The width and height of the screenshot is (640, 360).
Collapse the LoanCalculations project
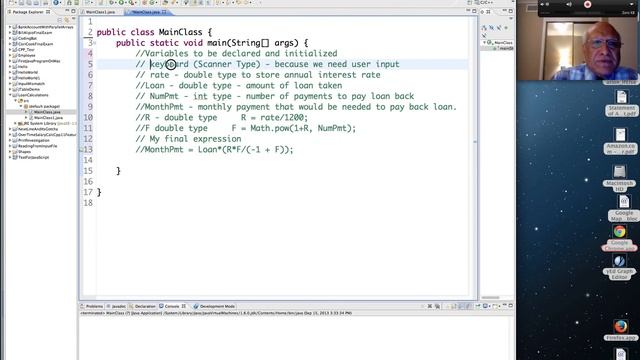[10, 95]
